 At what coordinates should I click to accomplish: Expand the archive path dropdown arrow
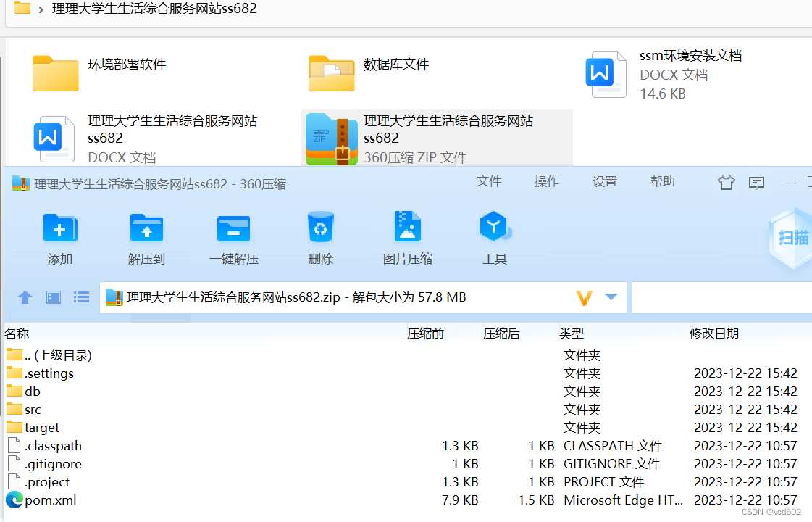611,297
